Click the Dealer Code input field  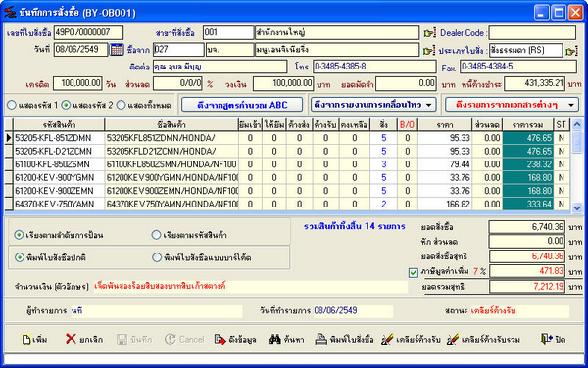coord(532,32)
